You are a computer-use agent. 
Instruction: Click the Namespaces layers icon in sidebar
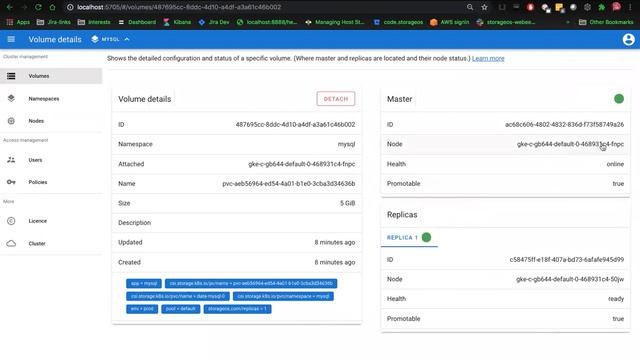[x=11, y=98]
